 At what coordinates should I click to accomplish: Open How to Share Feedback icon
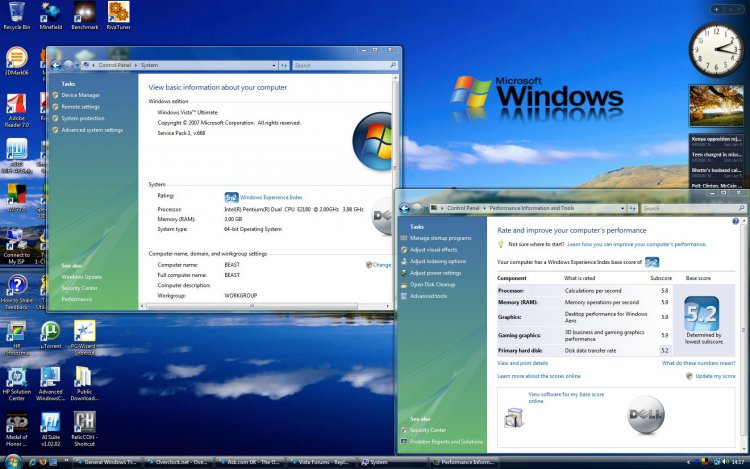[17, 292]
